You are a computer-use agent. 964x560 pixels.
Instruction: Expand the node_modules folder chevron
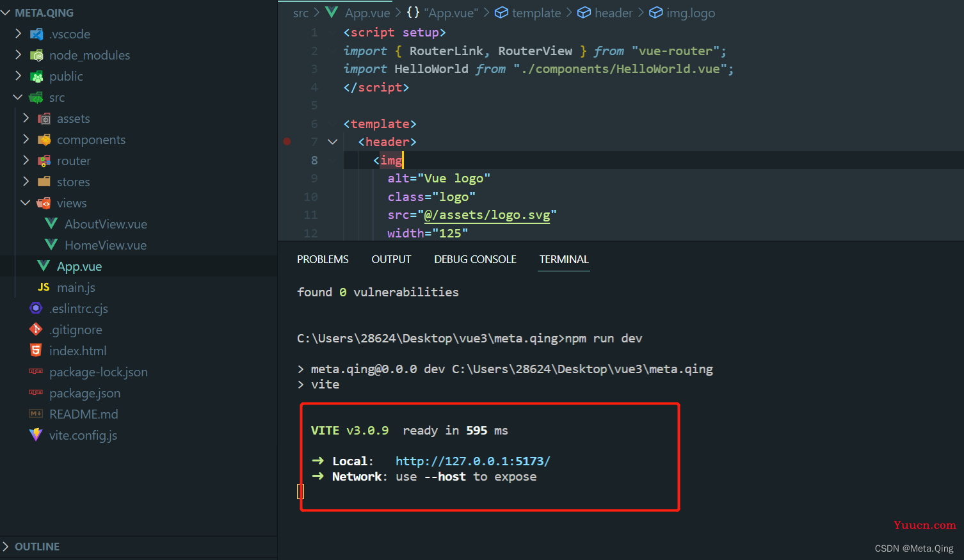coord(18,54)
